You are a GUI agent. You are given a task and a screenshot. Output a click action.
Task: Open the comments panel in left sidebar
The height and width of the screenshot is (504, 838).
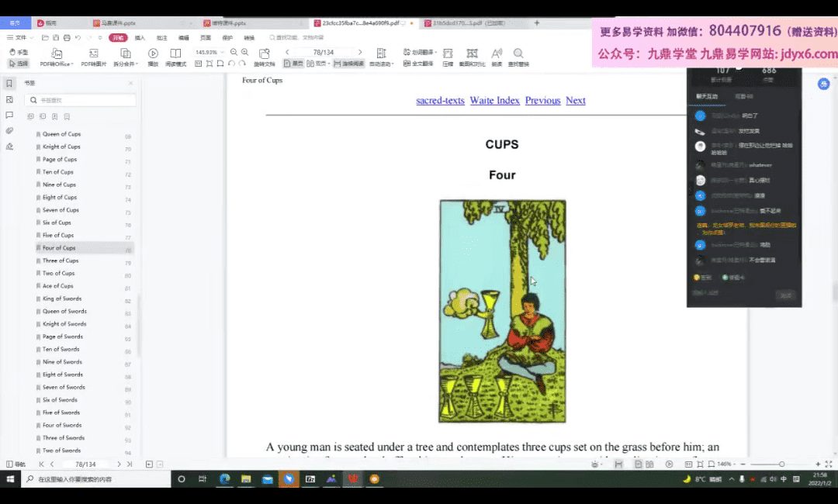(x=9, y=115)
